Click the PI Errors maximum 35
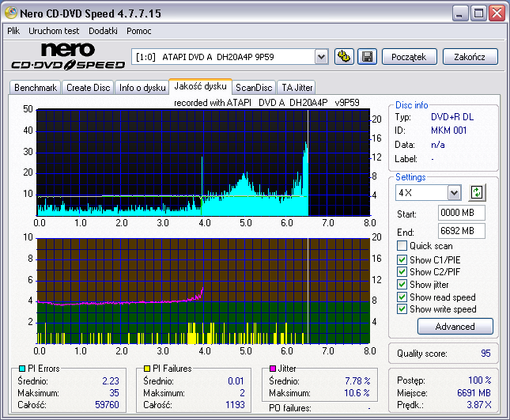This screenshot has width=510, height=420. (x=114, y=393)
